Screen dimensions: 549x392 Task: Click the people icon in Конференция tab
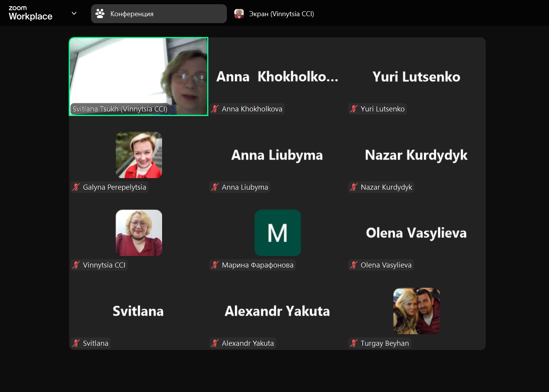coord(100,14)
